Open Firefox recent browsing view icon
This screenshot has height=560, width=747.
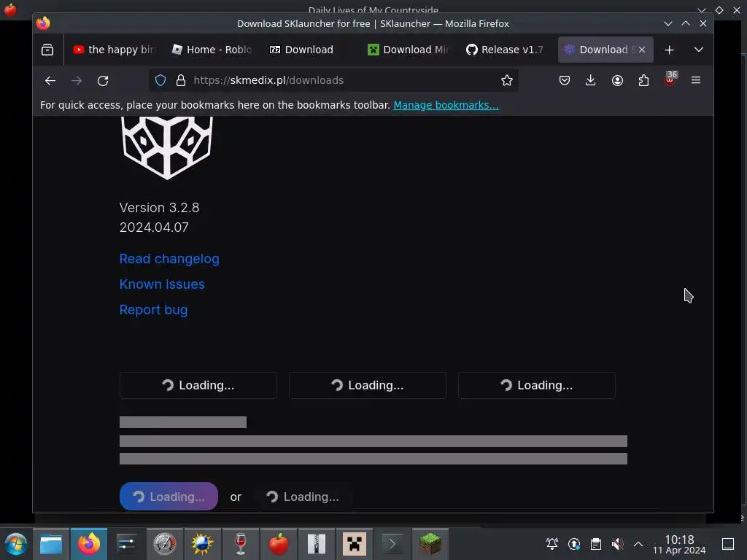[x=47, y=50]
